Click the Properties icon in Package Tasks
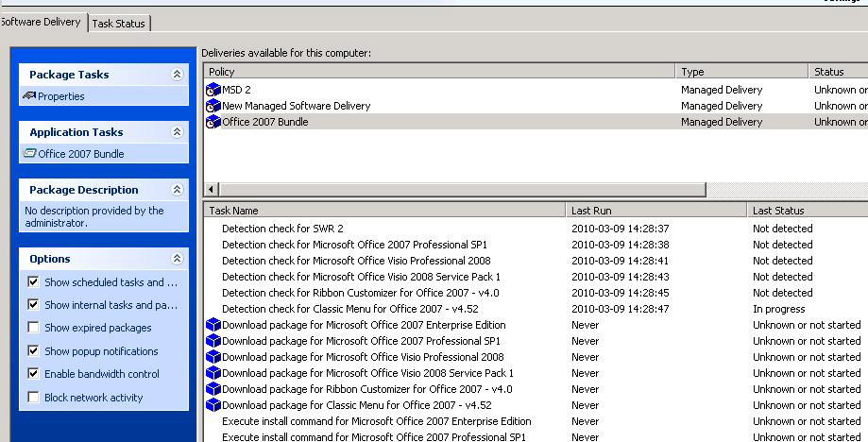 click(x=29, y=96)
